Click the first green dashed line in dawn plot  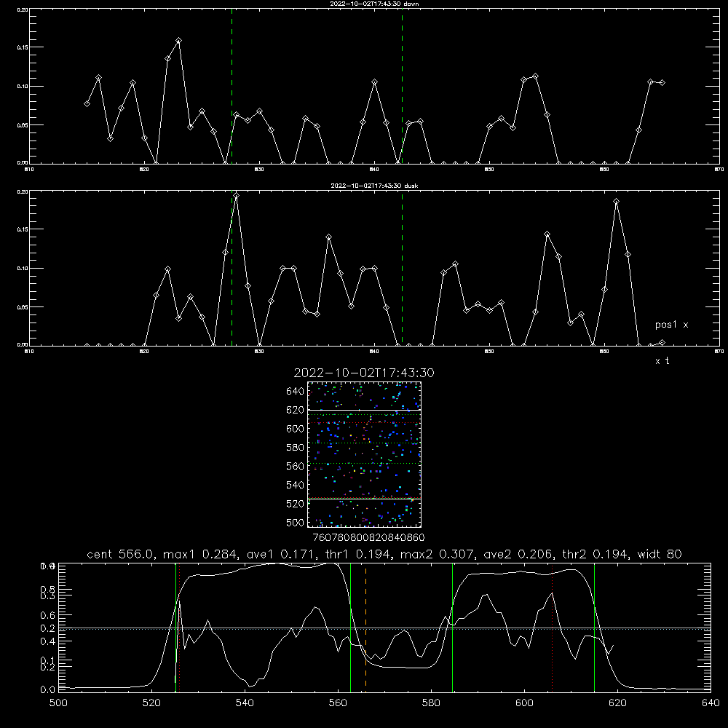tap(232, 87)
